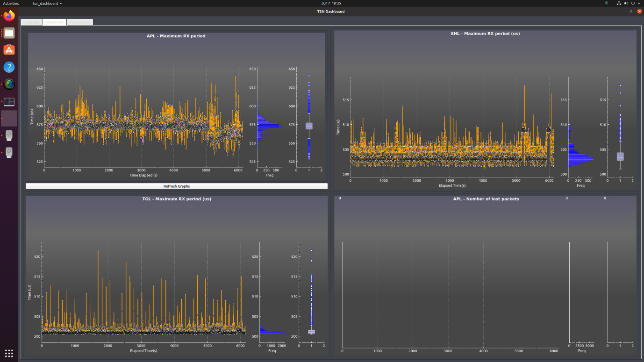Viewport: 644px width, 362px height.
Task: Open the first USB drive in dock
Action: tap(9, 135)
